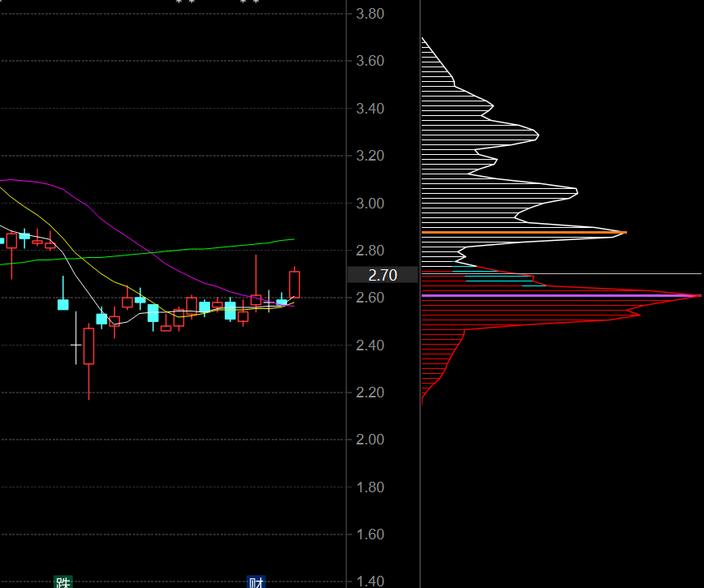Click the 2.40 price axis label
704x588 pixels.
[x=370, y=346]
